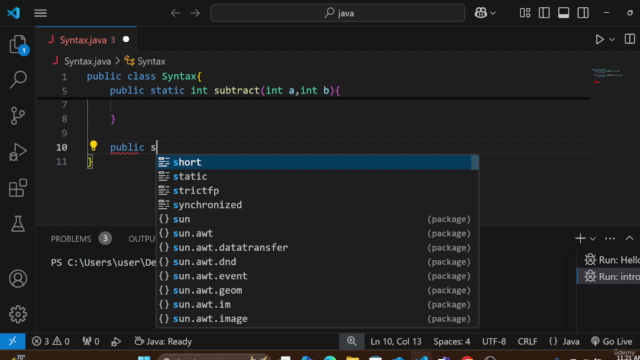Open the Source Control view

pos(18,116)
